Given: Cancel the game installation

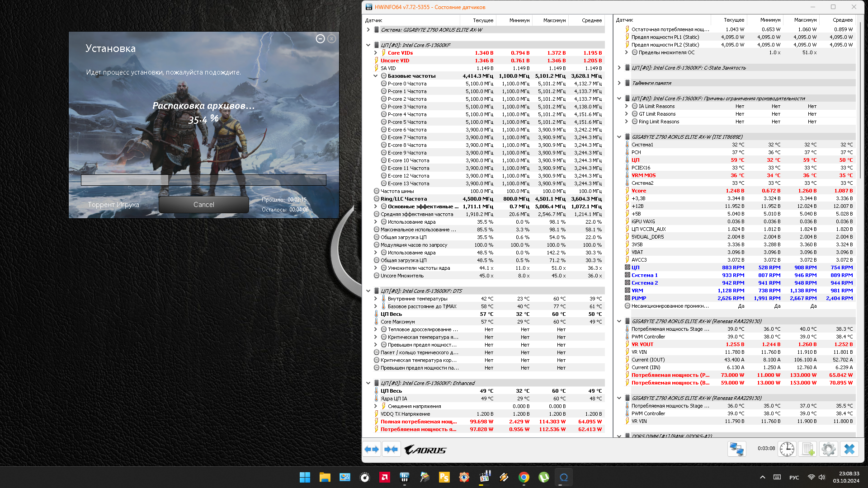Looking at the screenshot, I should (x=203, y=205).
